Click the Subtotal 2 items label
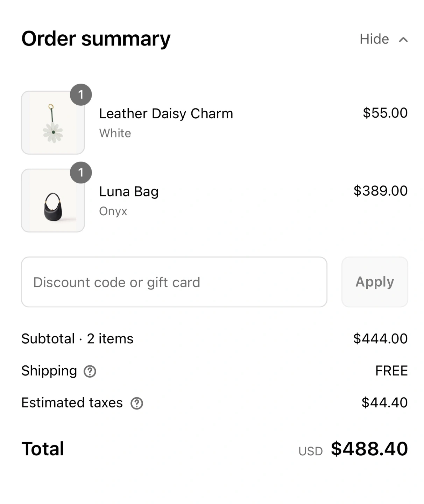Screen dimensions: 424x504 tap(77, 339)
